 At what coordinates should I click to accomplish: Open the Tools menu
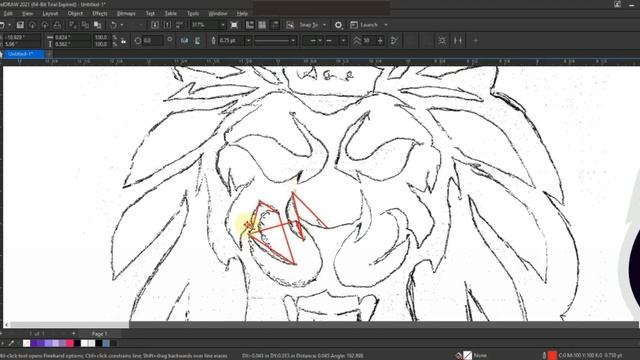pos(193,13)
